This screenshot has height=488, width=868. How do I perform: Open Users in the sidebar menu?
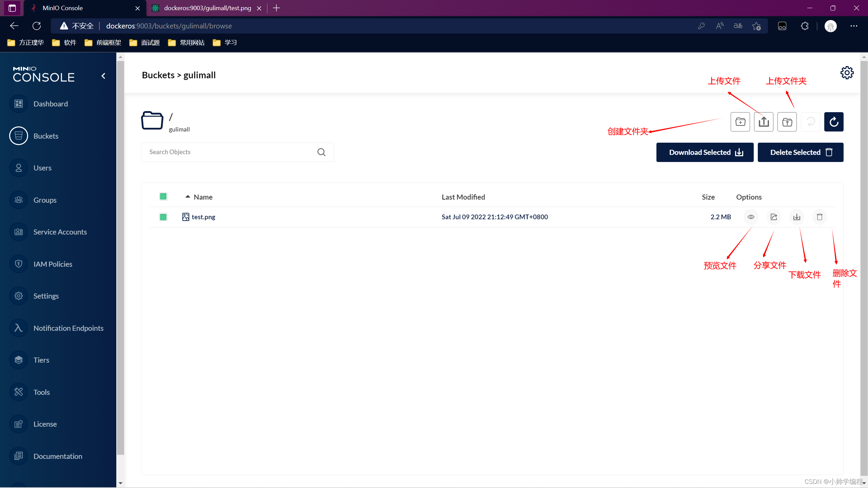pyautogui.click(x=42, y=168)
